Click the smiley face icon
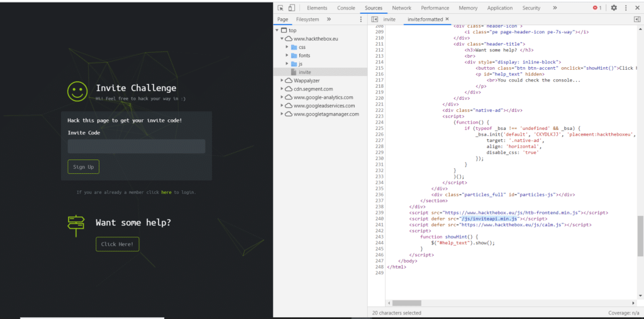Image resolution: width=644 pixels, height=319 pixels. 77,91
